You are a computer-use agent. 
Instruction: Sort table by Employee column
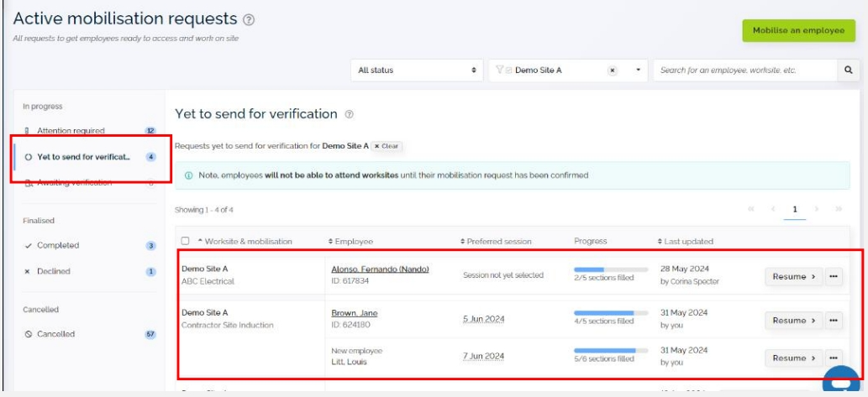pyautogui.click(x=350, y=242)
